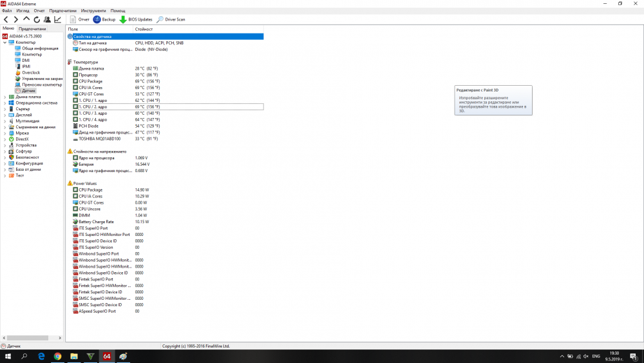The image size is (644, 363).
Task: Go back with the left arrow toolbar icon
Action: click(x=6, y=19)
